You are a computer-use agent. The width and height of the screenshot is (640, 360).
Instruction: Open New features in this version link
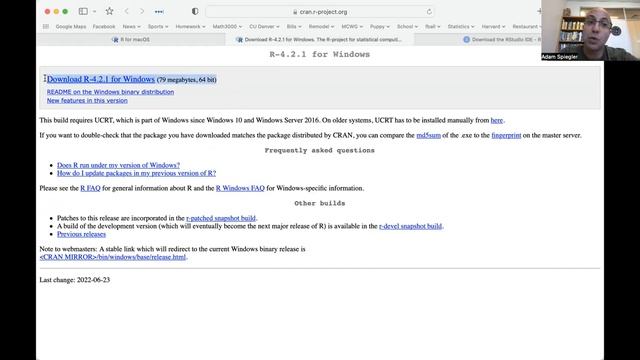pyautogui.click(x=87, y=100)
